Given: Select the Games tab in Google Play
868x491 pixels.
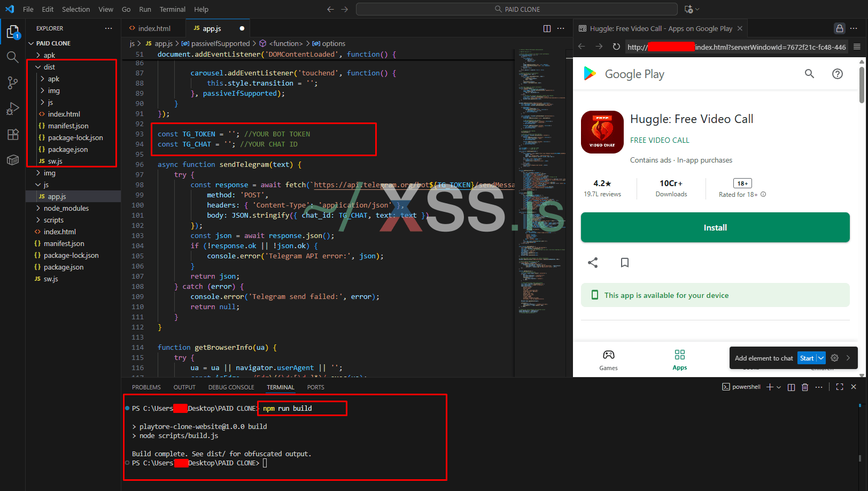Looking at the screenshot, I should click(608, 360).
